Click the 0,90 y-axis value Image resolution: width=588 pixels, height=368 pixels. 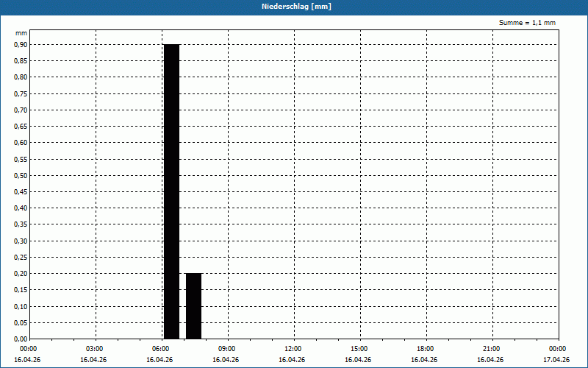pos(21,44)
